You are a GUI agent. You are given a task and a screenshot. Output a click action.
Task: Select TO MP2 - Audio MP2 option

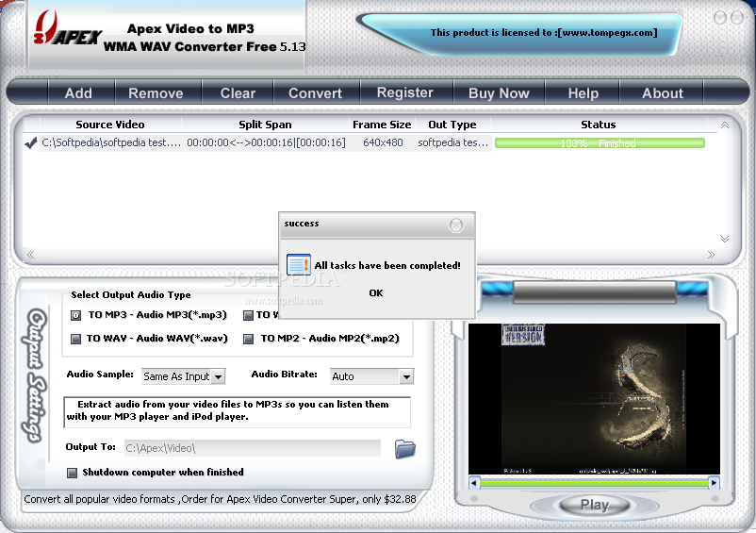248,339
